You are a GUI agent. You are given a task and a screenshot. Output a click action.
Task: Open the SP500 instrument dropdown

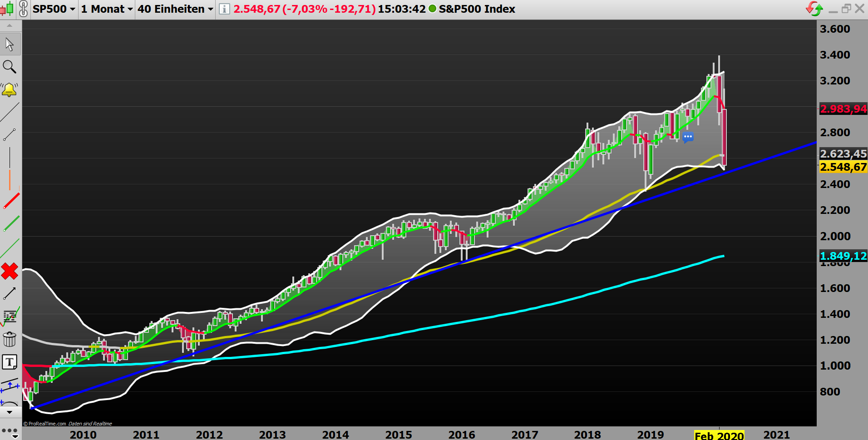tap(53, 9)
